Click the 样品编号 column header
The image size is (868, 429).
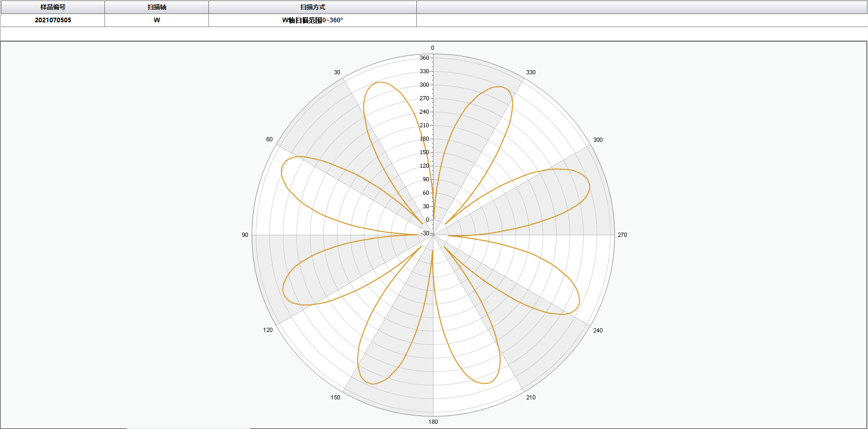point(52,7)
